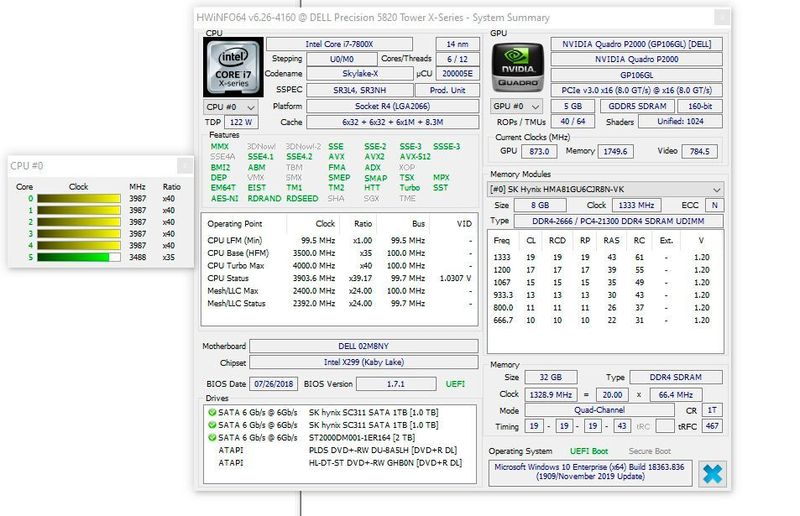Close the CPU #0 clock window

pos(185,165)
